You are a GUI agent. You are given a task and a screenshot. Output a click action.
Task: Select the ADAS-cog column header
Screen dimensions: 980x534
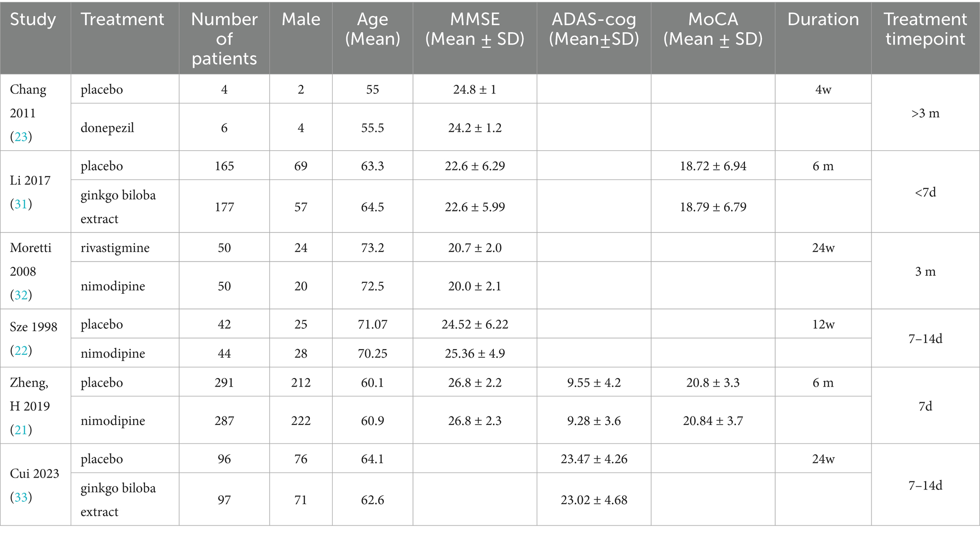pyautogui.click(x=593, y=29)
